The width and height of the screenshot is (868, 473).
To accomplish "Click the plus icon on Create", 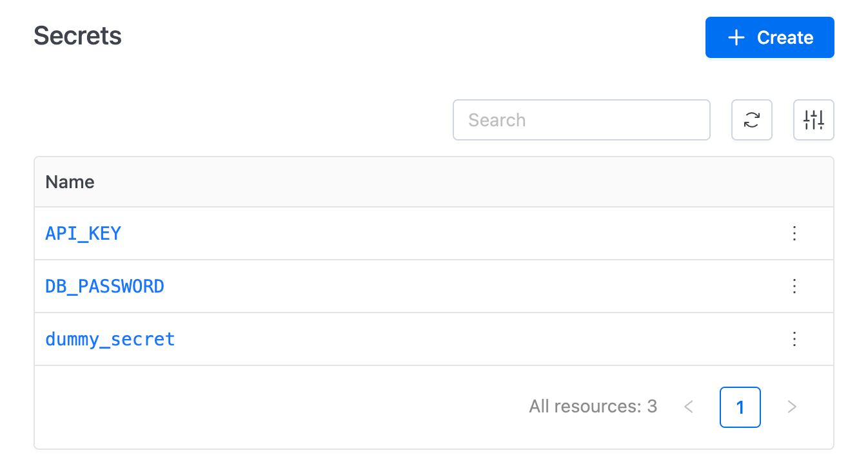I will click(x=736, y=37).
